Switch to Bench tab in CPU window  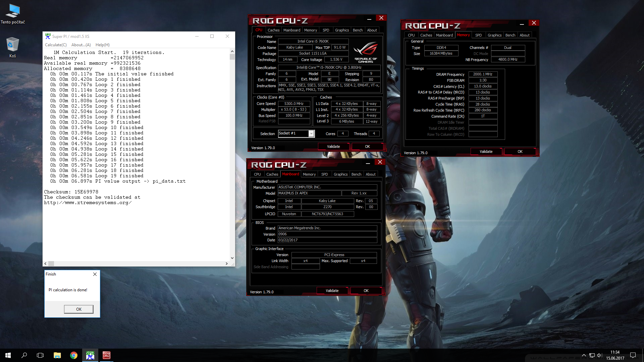358,30
